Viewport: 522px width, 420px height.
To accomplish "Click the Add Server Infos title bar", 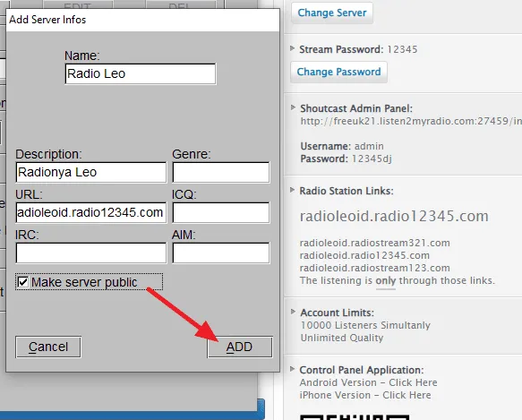I will point(142,20).
